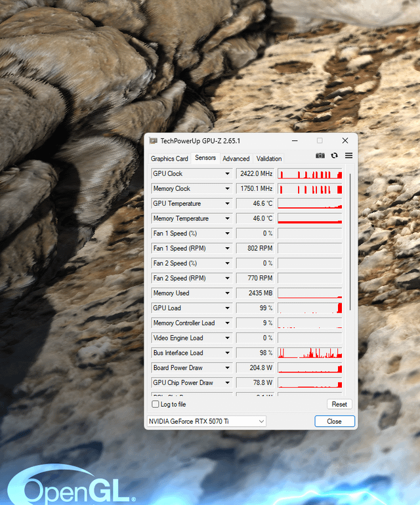
Task: Open the GPU Load sensor dropdown
Action: [227, 308]
